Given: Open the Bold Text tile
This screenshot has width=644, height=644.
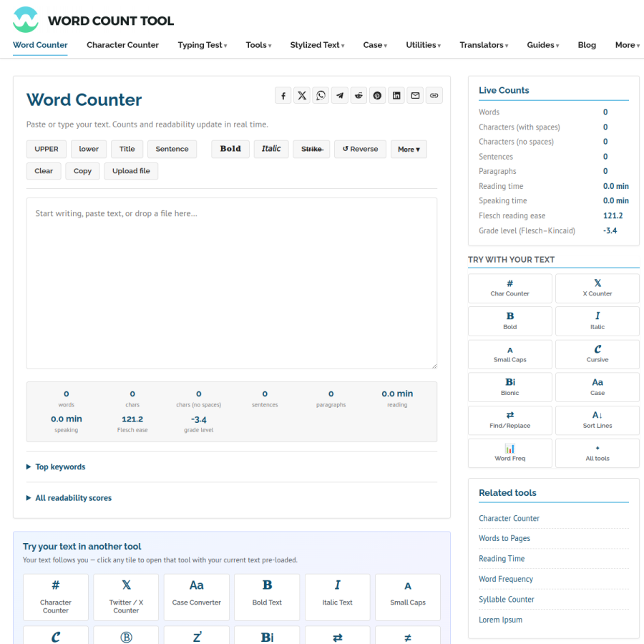Looking at the screenshot, I should tap(267, 597).
